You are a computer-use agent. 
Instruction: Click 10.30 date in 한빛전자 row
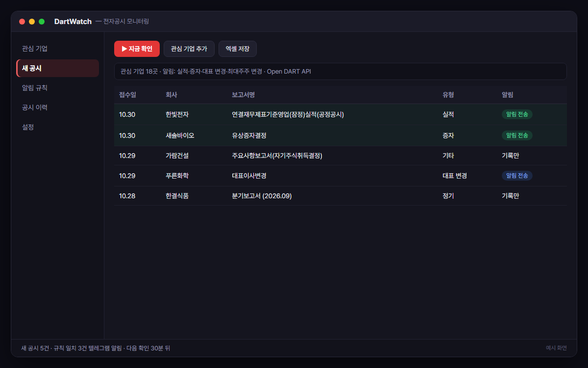pyautogui.click(x=127, y=114)
